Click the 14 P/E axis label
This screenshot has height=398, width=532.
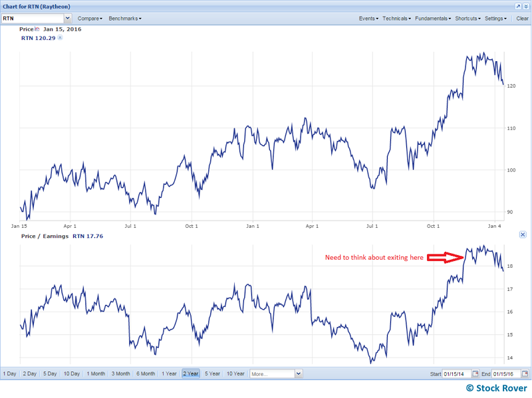(x=510, y=357)
